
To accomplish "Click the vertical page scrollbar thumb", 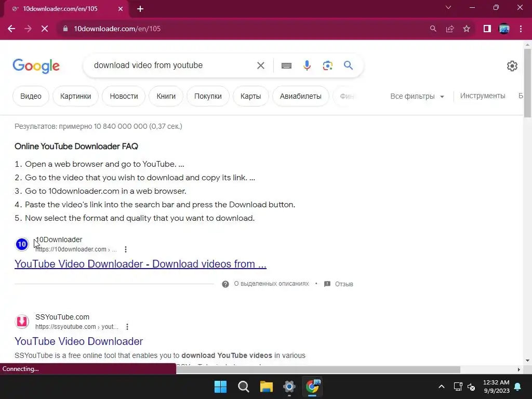I will coord(528,83).
